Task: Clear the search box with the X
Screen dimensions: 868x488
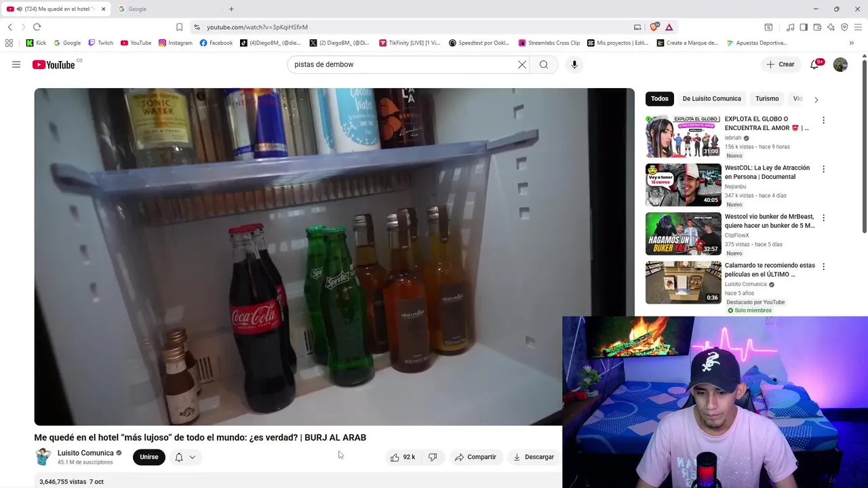Action: point(522,64)
